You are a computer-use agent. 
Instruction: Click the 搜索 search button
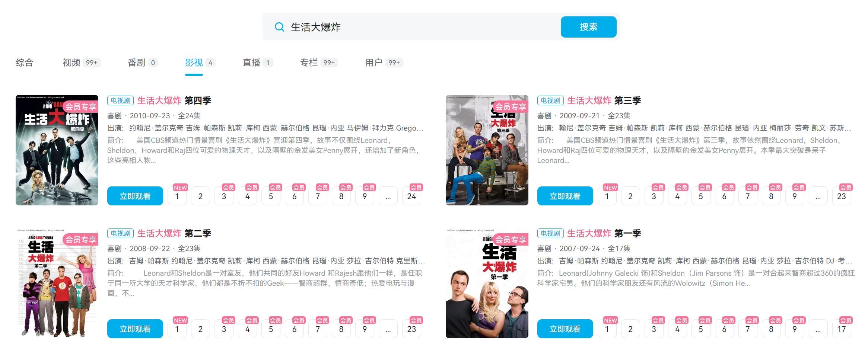click(588, 27)
